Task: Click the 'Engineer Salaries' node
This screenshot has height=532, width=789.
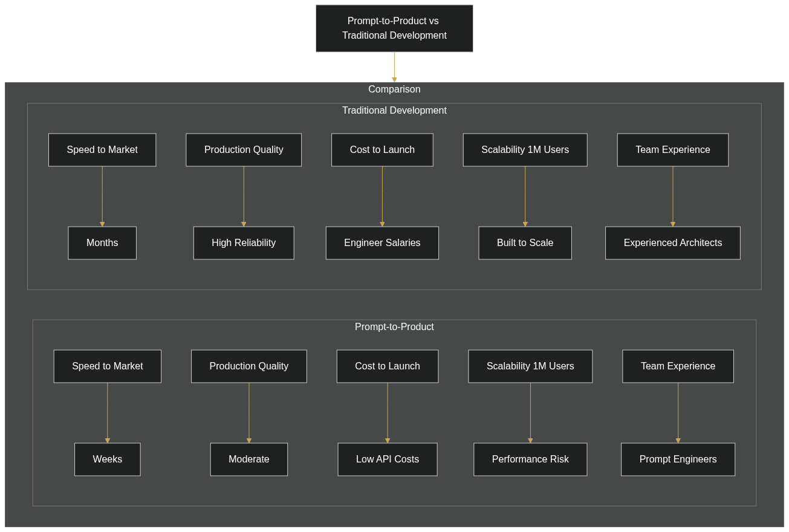Action: pos(382,243)
